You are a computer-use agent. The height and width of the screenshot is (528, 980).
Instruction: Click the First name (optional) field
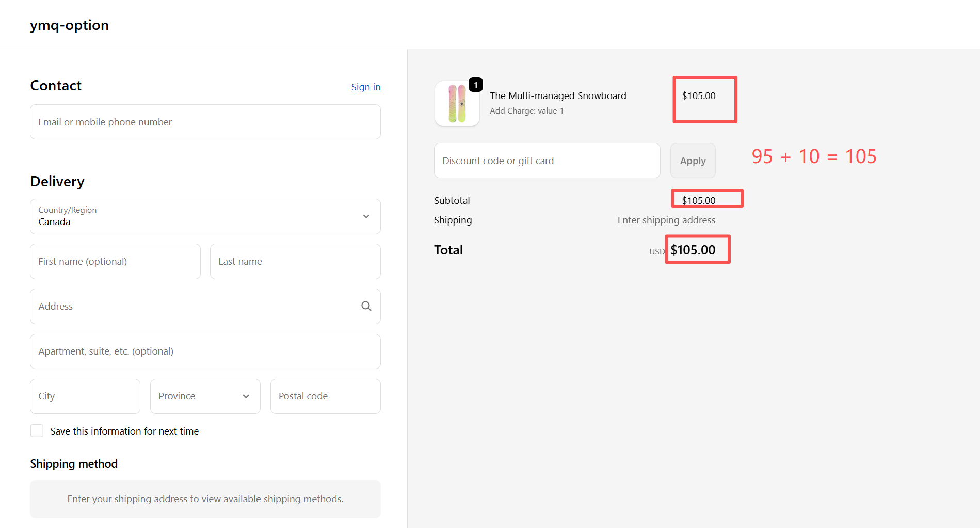tap(115, 262)
